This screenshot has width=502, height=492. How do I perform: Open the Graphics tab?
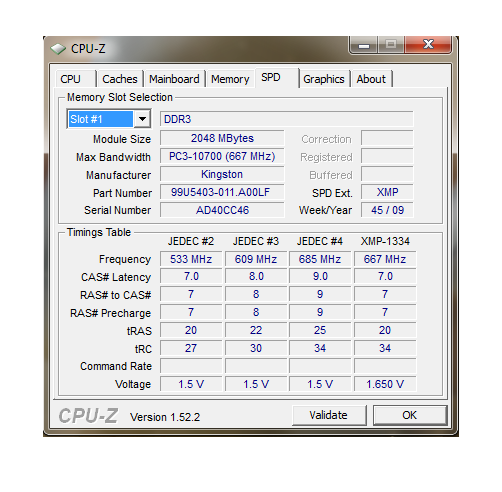coord(324,79)
